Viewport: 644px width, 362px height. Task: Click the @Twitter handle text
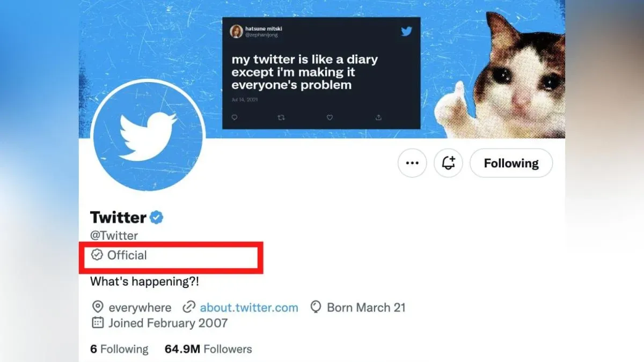coord(114,235)
